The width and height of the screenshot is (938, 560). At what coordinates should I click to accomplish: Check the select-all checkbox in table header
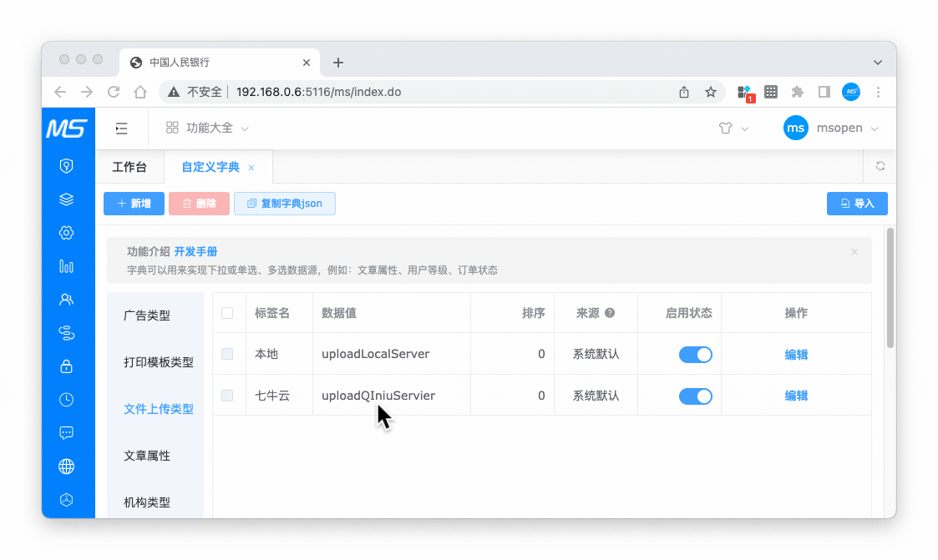tap(227, 313)
